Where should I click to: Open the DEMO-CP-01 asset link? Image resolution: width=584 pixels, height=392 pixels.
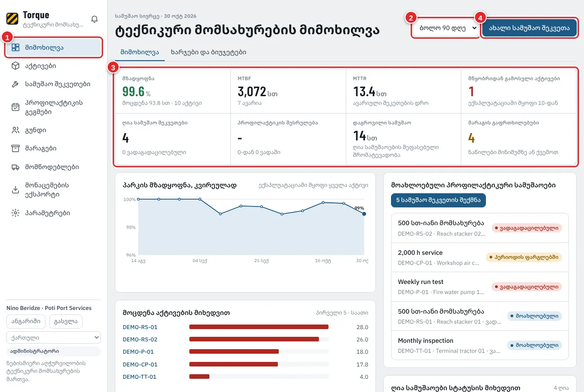[x=140, y=365]
